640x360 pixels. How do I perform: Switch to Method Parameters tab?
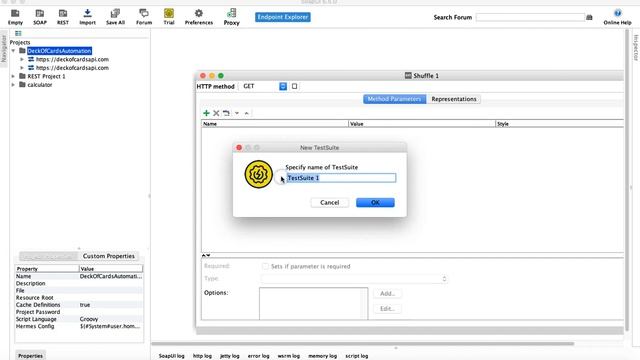[394, 99]
